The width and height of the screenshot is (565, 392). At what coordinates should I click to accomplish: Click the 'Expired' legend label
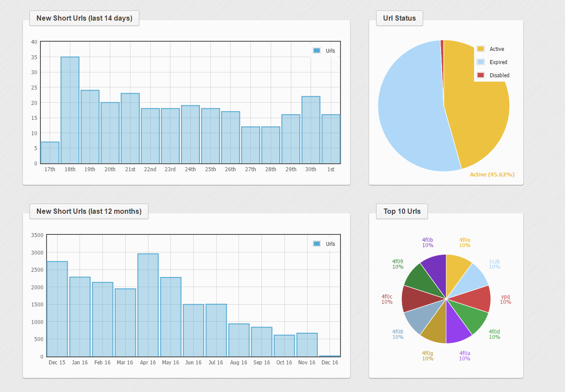[499, 62]
